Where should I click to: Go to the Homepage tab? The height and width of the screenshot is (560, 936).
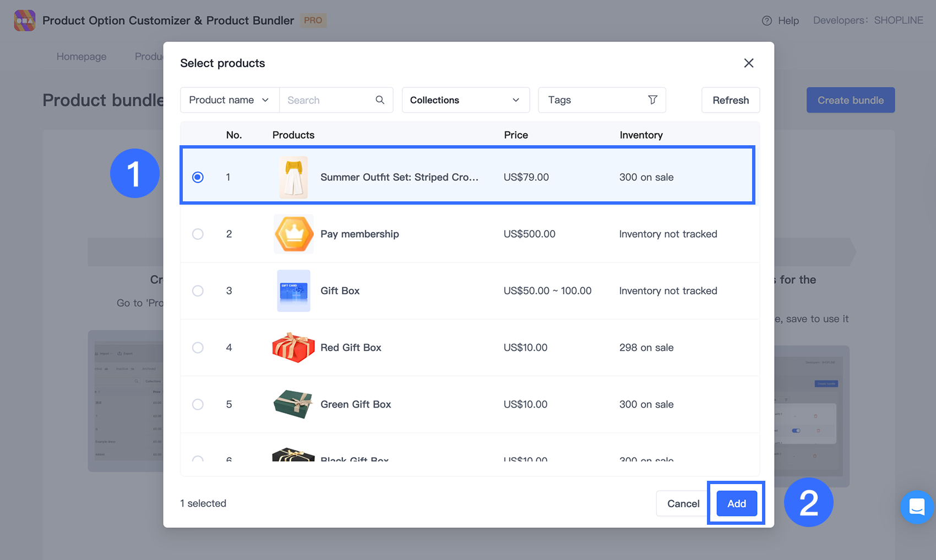point(81,57)
